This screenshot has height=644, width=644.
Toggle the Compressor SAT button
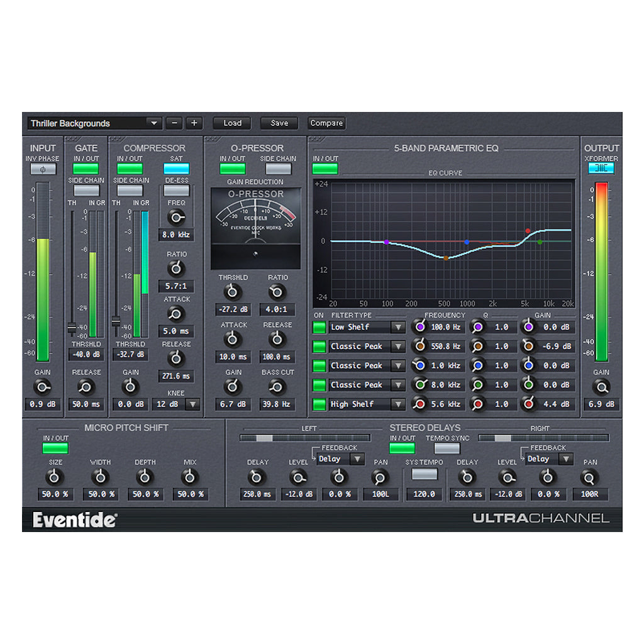(176, 168)
